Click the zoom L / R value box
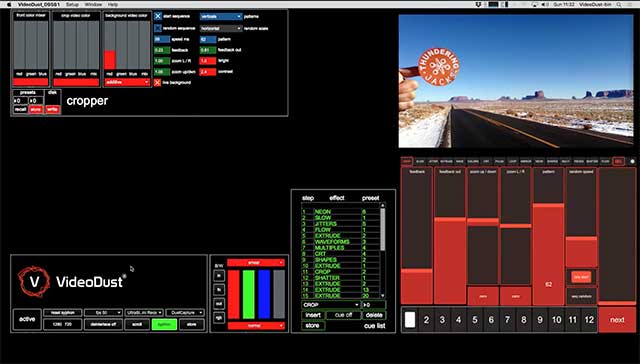 tap(162, 61)
